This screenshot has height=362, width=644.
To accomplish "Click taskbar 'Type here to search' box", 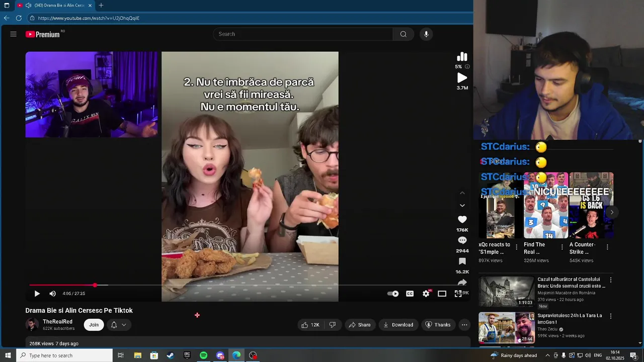I will coord(64,355).
